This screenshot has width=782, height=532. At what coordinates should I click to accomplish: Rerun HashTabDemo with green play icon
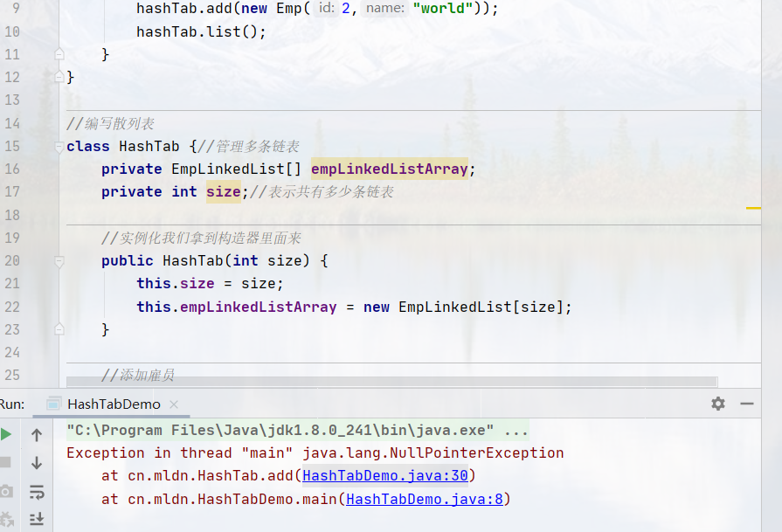(6, 434)
